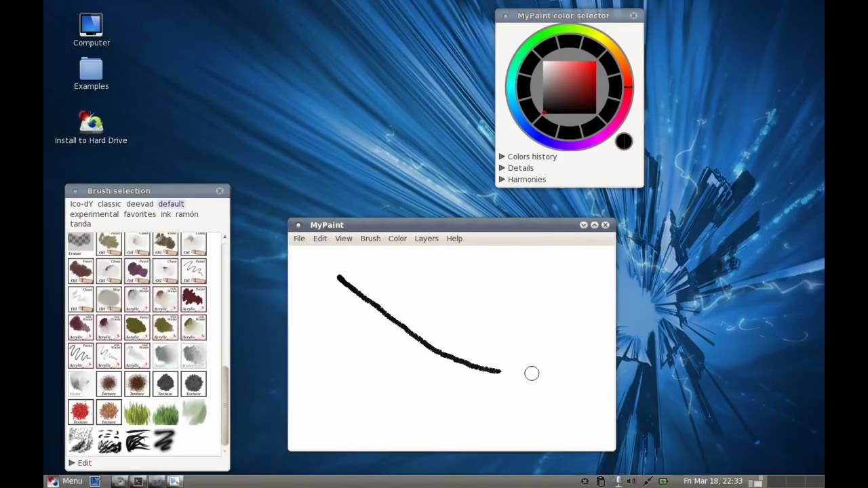The width and height of the screenshot is (868, 488).
Task: Pick the pale green leaf smear brush
Action: pyautogui.click(x=194, y=412)
